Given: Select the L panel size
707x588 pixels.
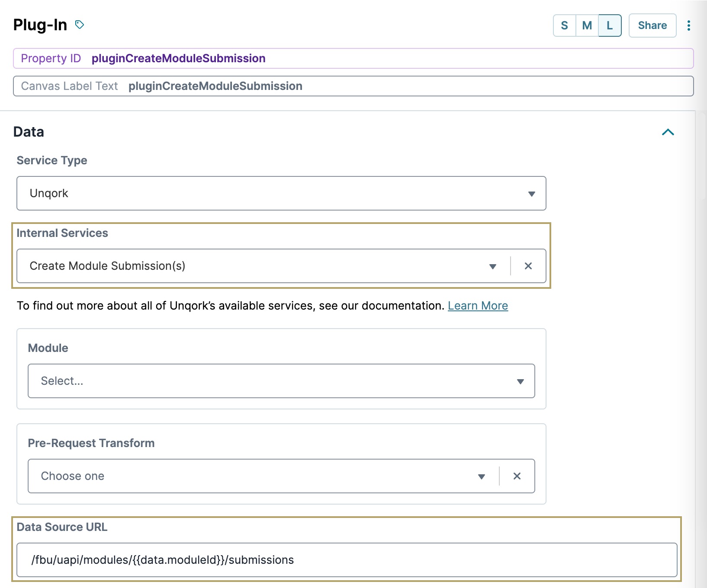Looking at the screenshot, I should pos(610,26).
